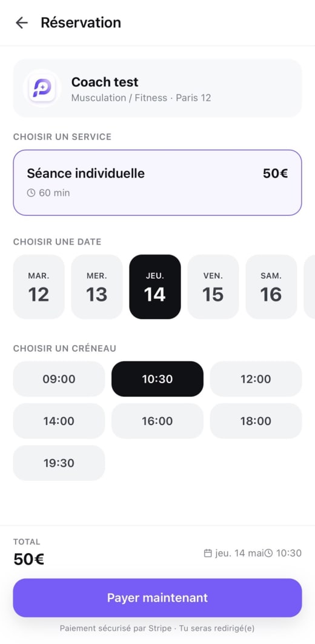
Task: Pick Saturday 16 as date
Action: tap(271, 287)
